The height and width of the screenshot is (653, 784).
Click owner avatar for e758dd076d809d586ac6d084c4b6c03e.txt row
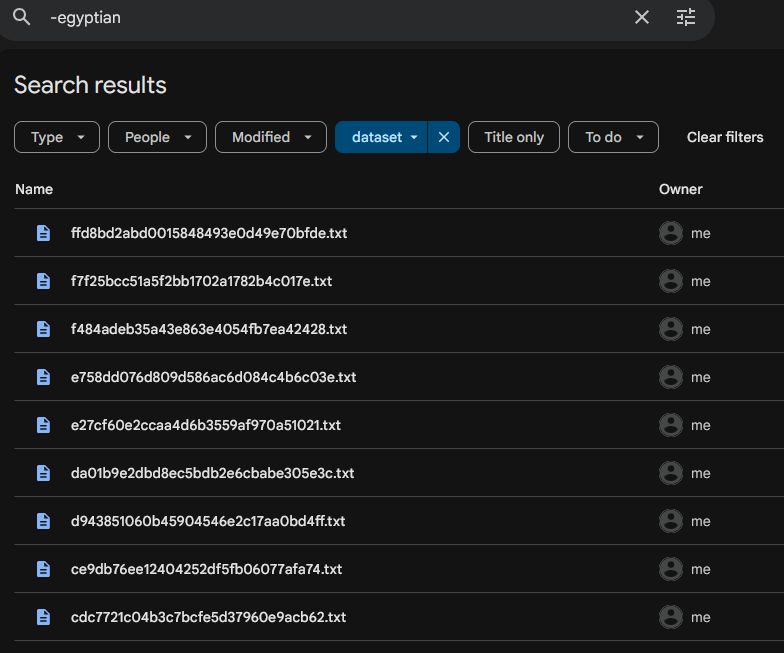[x=670, y=377]
